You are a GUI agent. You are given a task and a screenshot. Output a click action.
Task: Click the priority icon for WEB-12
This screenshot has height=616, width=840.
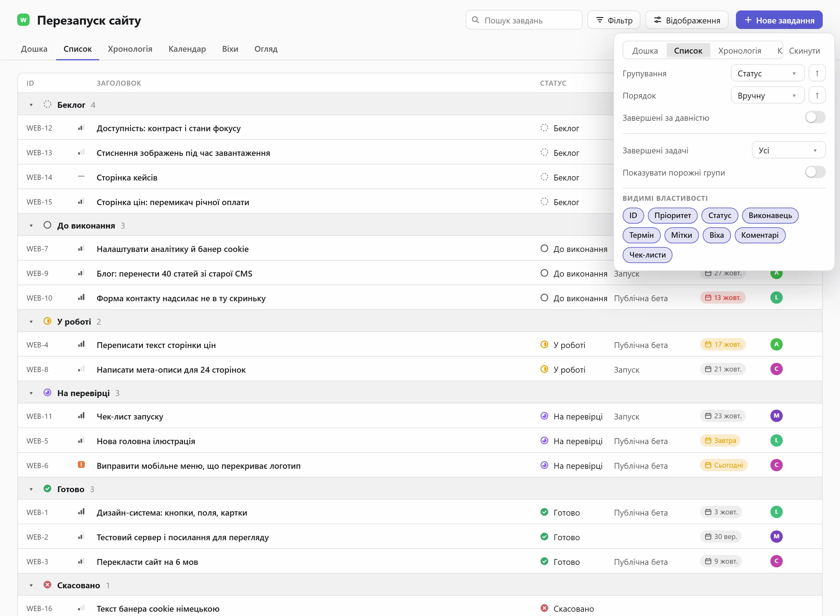[x=81, y=128]
